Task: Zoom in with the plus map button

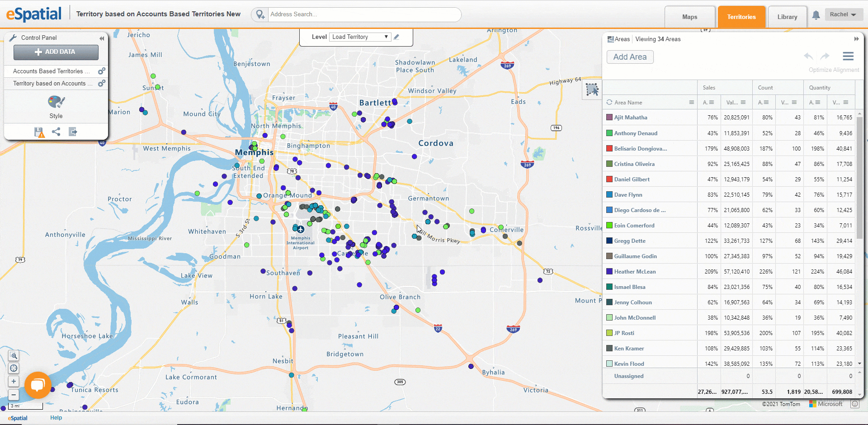Action: point(14,381)
